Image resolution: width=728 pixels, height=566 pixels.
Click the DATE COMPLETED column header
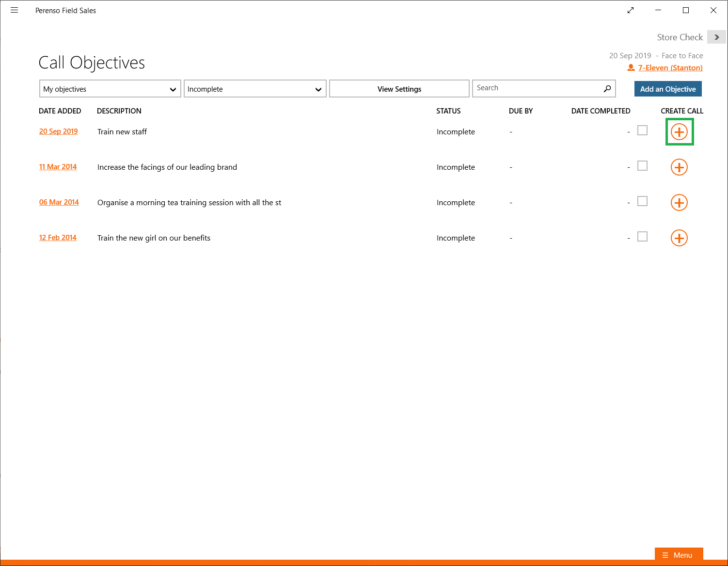tap(601, 111)
